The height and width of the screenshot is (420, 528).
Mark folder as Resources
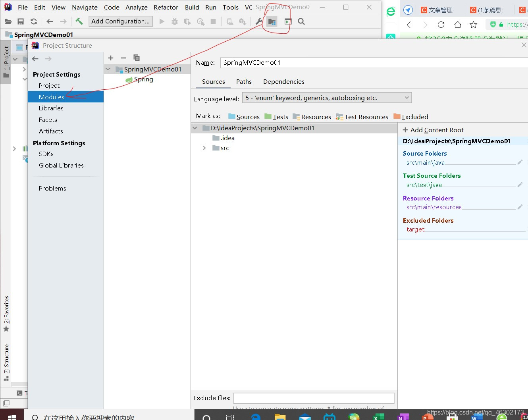tap(312, 117)
